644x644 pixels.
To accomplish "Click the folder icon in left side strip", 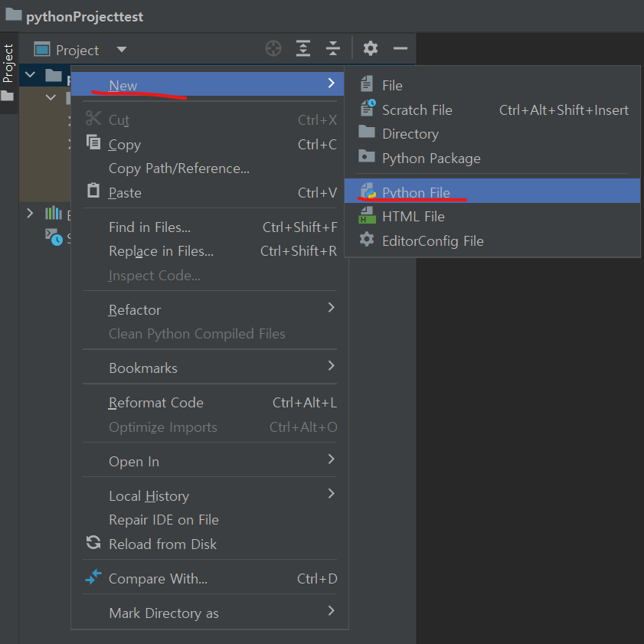I will tap(8, 96).
